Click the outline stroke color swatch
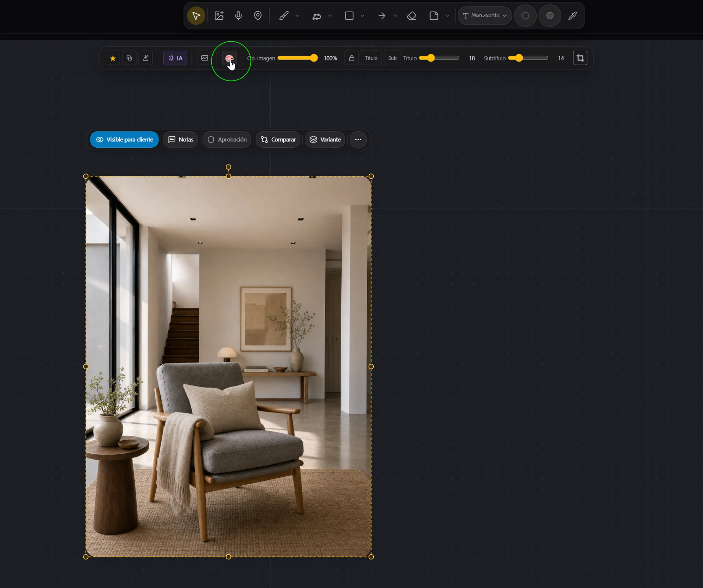The height and width of the screenshot is (588, 703). pyautogui.click(x=525, y=16)
